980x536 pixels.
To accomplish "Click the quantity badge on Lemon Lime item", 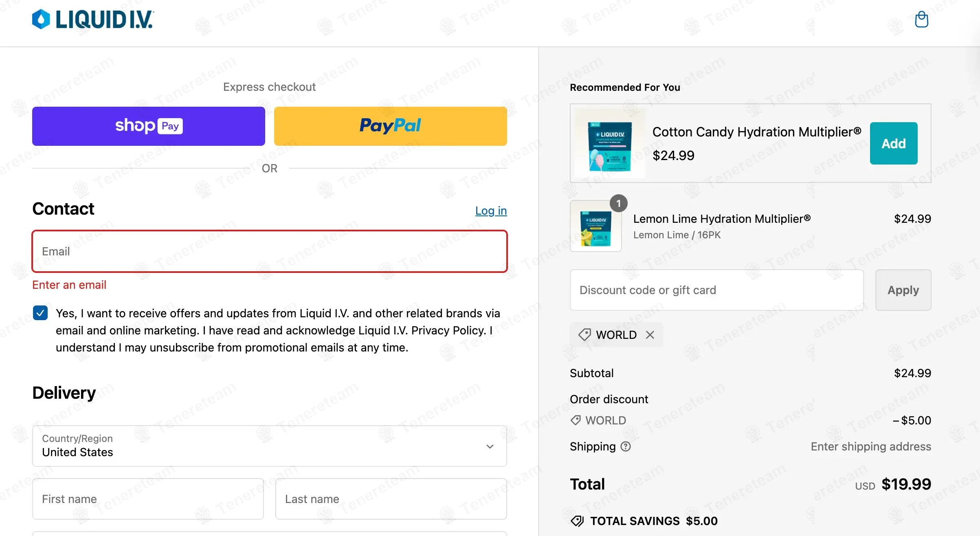I will point(618,203).
